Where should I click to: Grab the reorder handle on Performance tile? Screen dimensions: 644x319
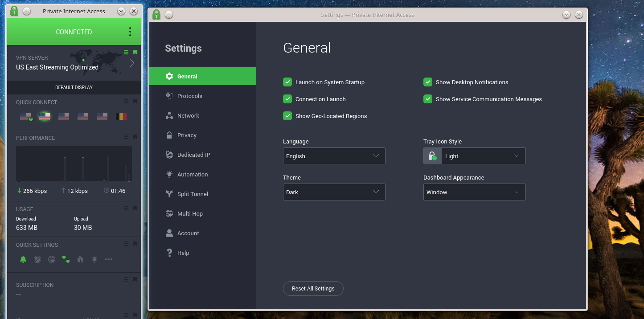[126, 137]
